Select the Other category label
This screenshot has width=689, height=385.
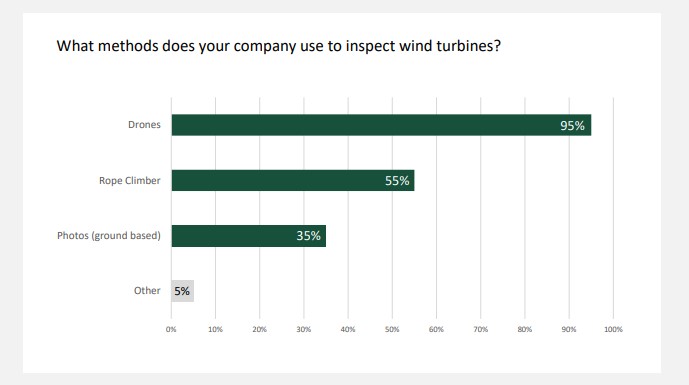147,291
